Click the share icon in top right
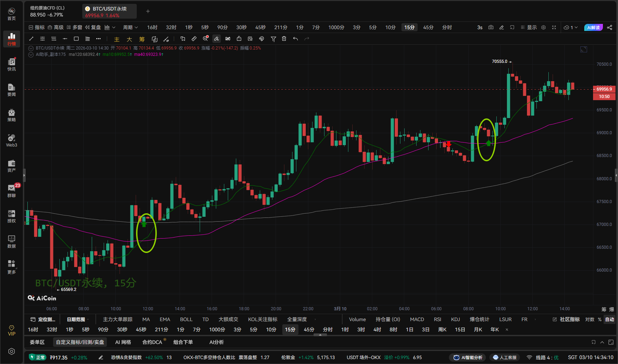Image resolution: width=618 pixels, height=364 pixels. 610,27
